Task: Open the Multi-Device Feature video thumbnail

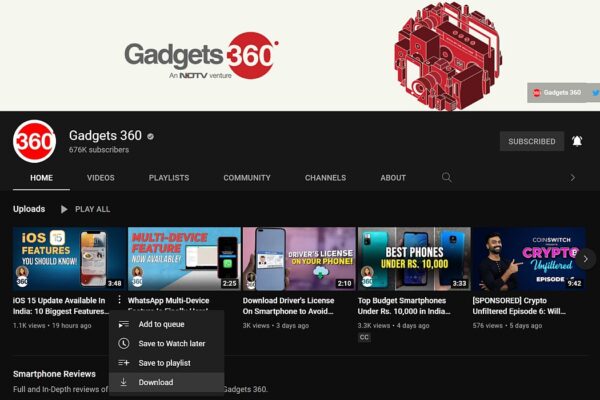Action: [x=184, y=259]
